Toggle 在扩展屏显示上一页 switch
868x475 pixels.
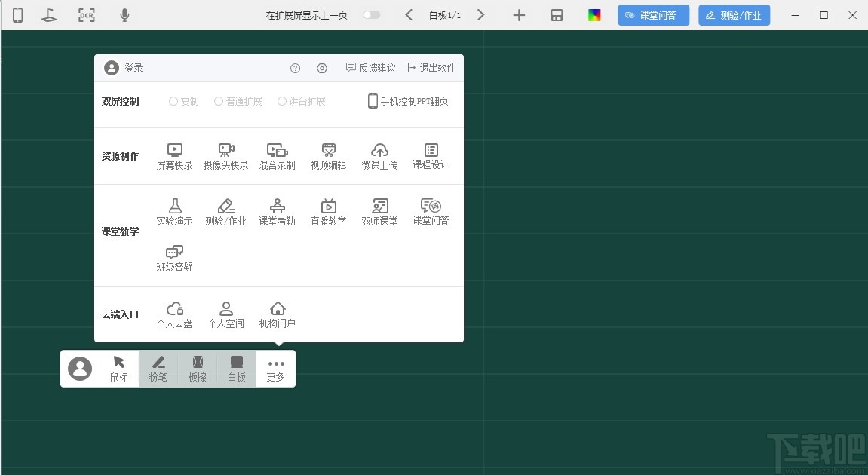click(x=371, y=14)
